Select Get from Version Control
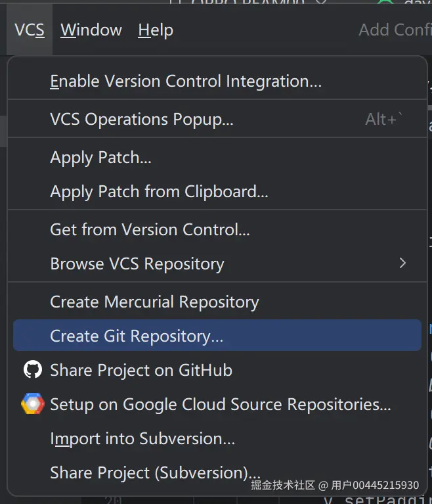Image resolution: width=432 pixels, height=504 pixels. (x=150, y=230)
